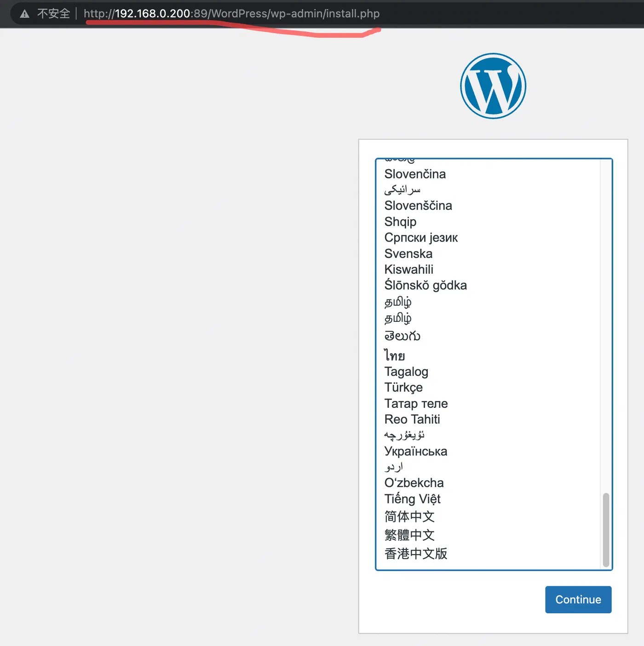644x646 pixels.
Task: Select O‘zbekcha language option
Action: [x=414, y=483]
